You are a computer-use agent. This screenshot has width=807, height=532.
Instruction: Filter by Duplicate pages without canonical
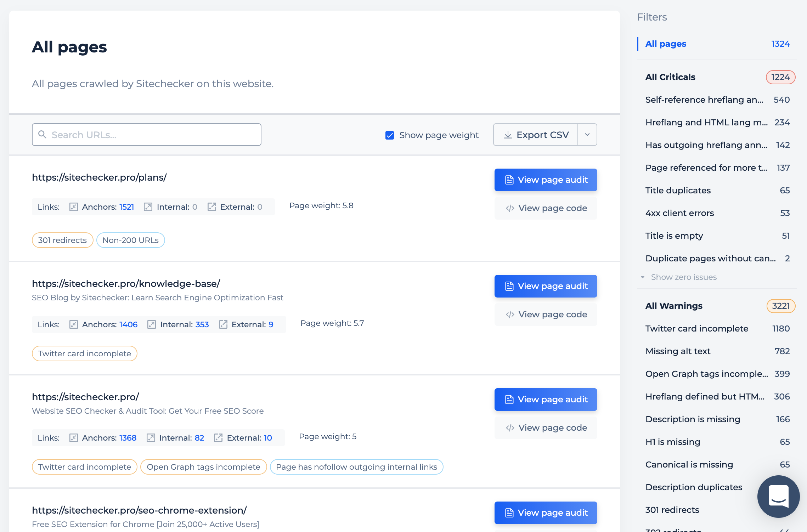click(x=717, y=259)
